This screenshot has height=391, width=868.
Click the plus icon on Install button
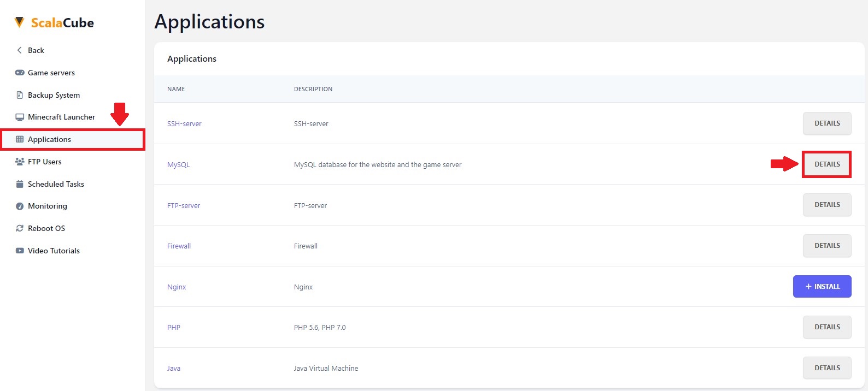click(808, 287)
